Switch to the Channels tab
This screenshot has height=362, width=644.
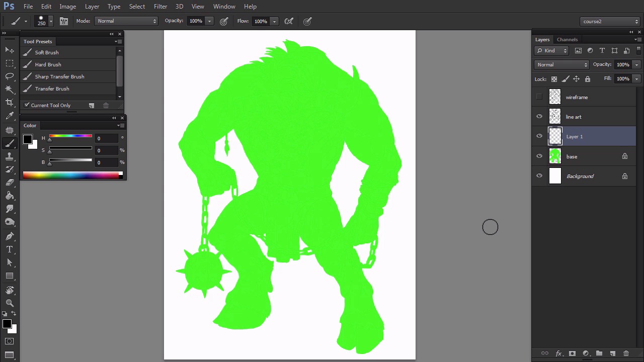(x=567, y=40)
